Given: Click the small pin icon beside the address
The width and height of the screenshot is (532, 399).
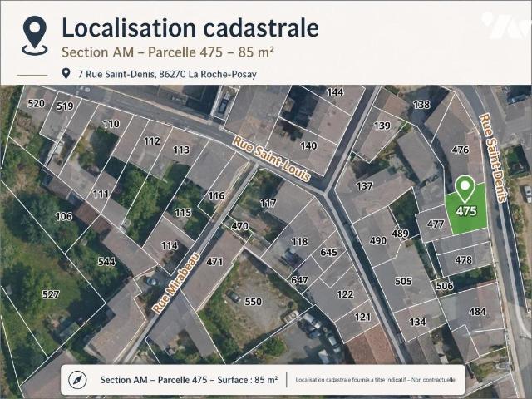Looking at the screenshot, I should pyautogui.click(x=66, y=74).
